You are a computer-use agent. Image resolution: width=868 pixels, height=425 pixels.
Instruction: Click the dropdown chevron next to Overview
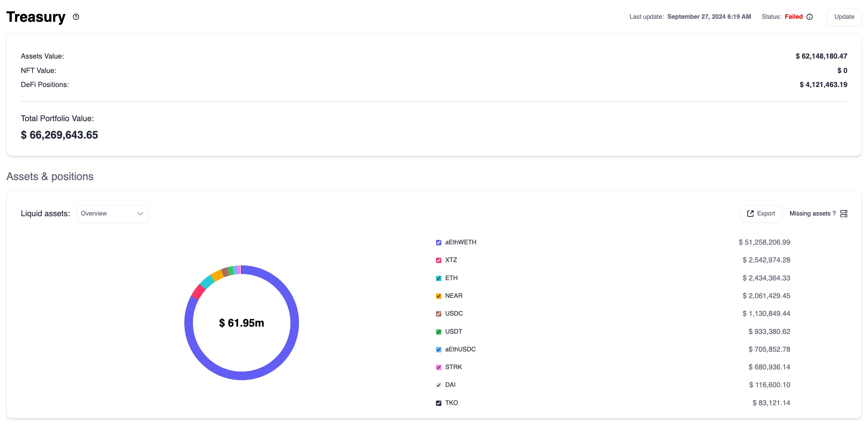tap(140, 214)
